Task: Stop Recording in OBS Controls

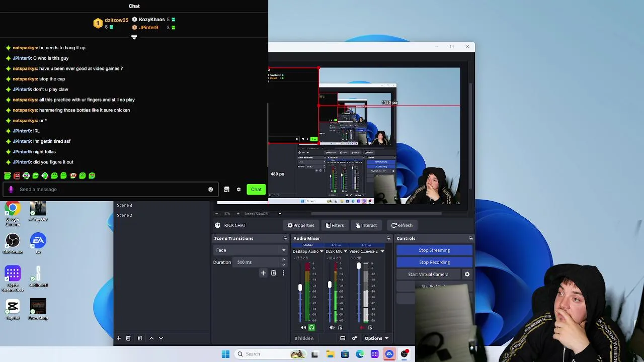Action: pyautogui.click(x=434, y=262)
